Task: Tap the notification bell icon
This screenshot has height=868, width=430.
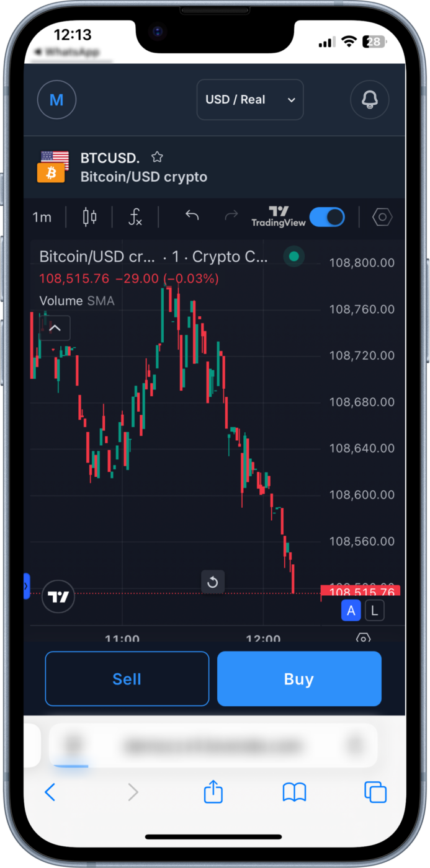Action: tap(370, 99)
